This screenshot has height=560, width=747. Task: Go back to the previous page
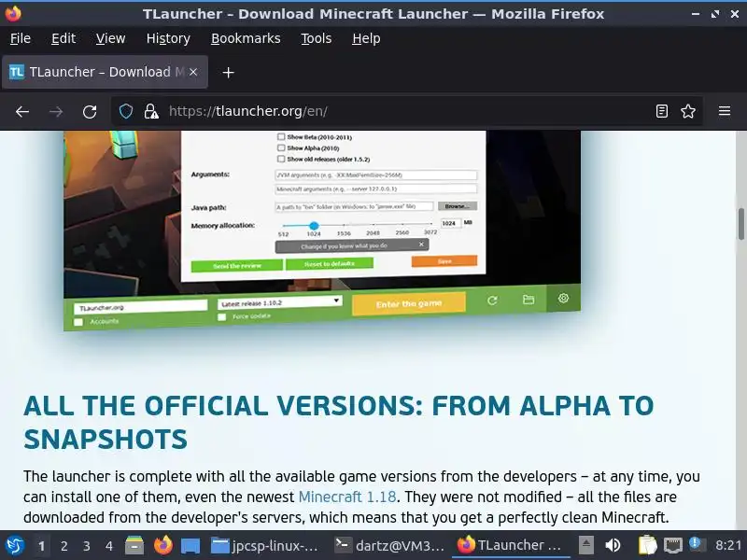(x=22, y=111)
